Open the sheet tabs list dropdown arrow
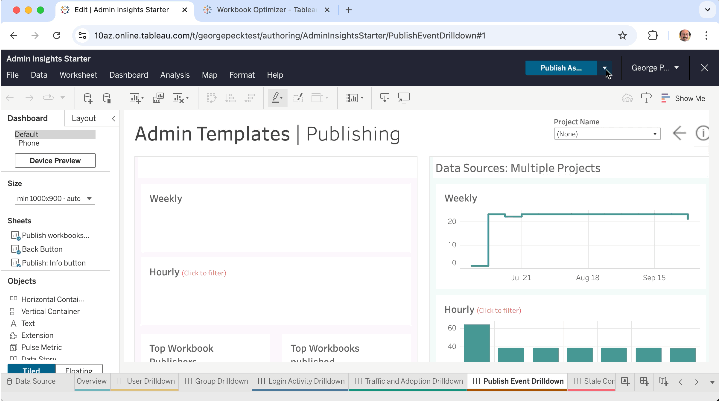This screenshot has height=402, width=720. (712, 382)
